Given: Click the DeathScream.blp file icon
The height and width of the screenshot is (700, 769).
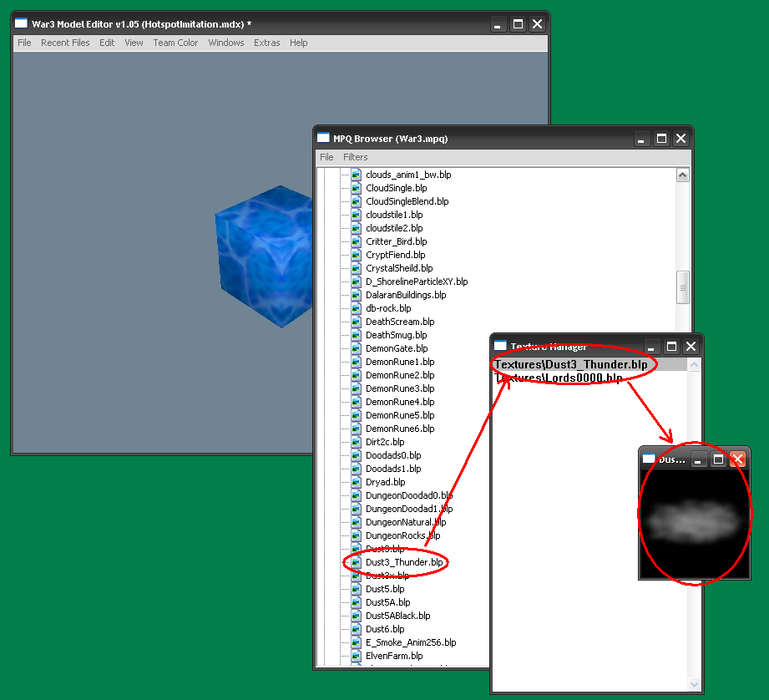Looking at the screenshot, I should pos(357,322).
